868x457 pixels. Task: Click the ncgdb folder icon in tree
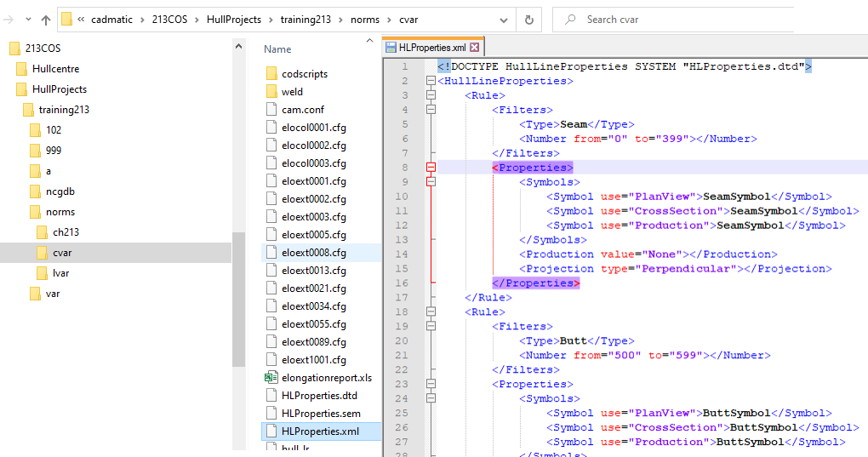[x=35, y=191]
